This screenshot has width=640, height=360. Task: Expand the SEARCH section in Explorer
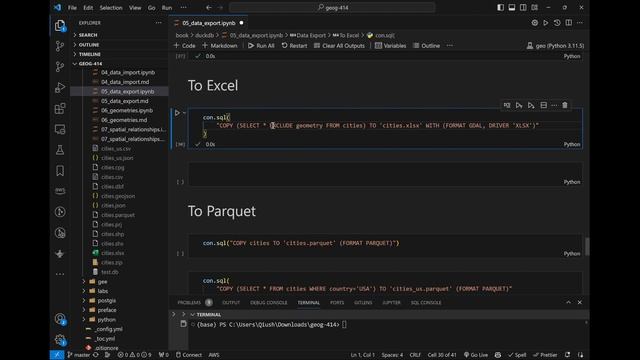point(88,35)
